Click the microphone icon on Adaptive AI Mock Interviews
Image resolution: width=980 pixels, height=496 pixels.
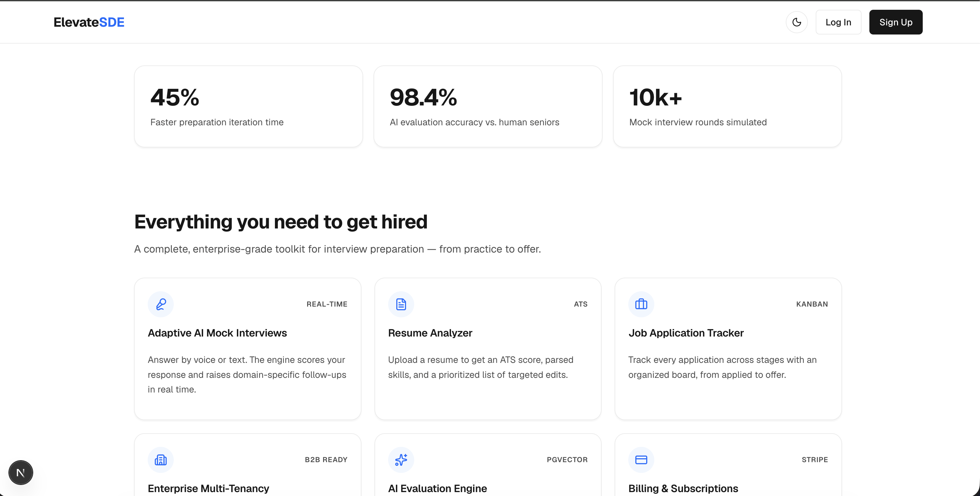(x=160, y=304)
